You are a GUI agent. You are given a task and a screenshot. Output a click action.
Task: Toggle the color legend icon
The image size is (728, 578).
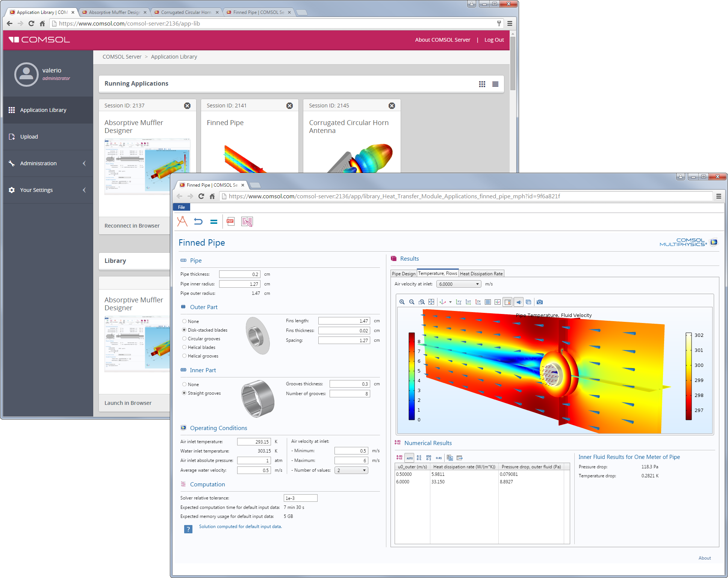(508, 302)
